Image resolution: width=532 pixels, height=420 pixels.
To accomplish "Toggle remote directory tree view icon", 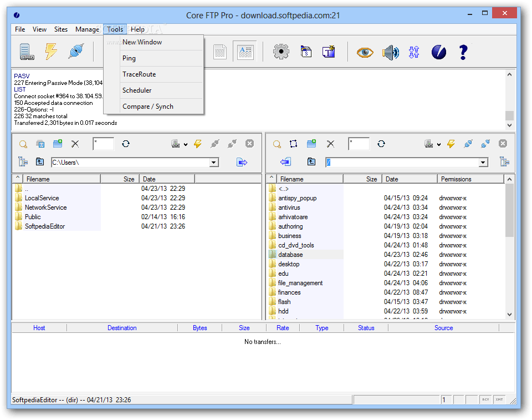I will pos(504,161).
